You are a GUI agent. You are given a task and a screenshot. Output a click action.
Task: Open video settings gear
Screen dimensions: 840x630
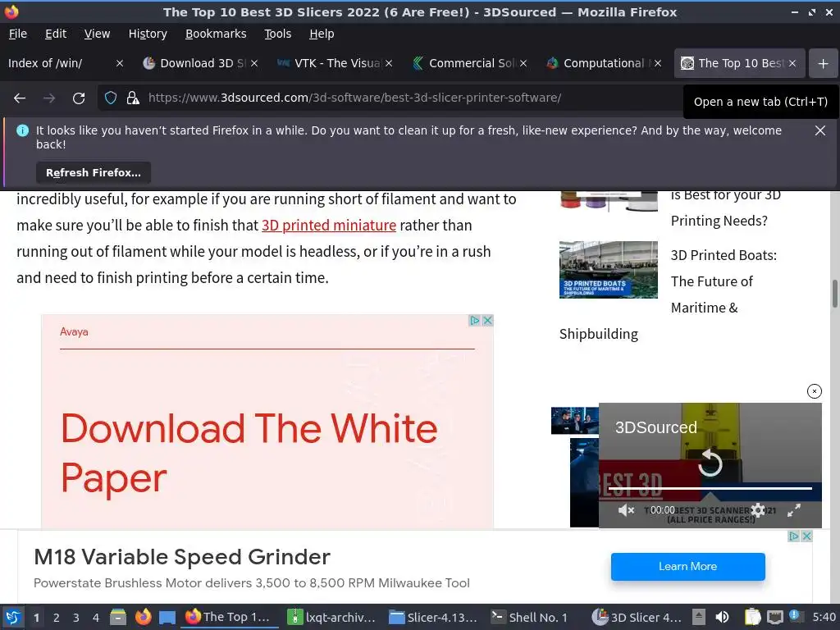(758, 510)
